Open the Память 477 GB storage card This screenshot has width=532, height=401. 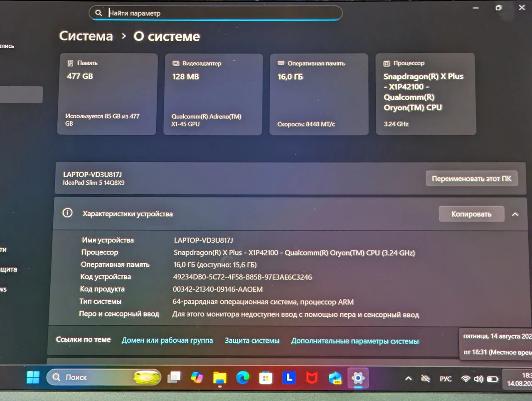[x=107, y=94]
